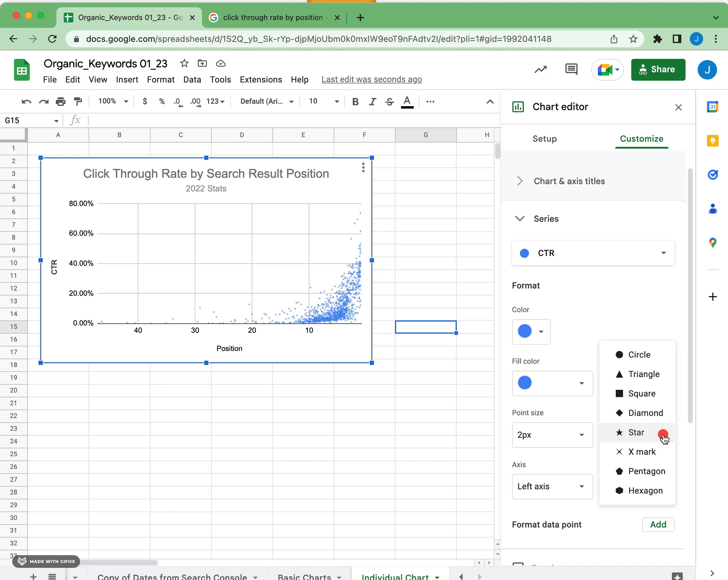This screenshot has width=728, height=580.
Task: Switch to the Setup tab
Action: coord(544,139)
